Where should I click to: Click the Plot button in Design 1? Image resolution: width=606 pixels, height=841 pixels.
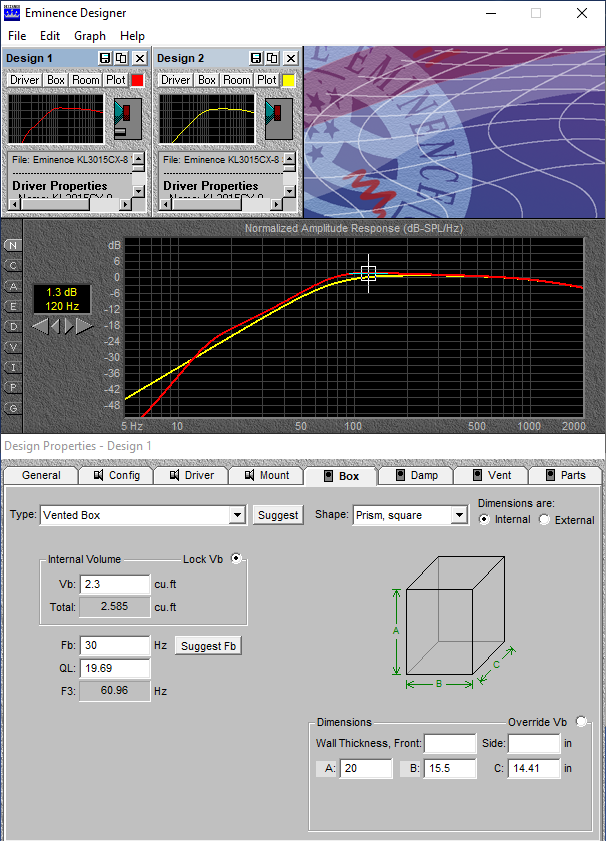click(x=115, y=80)
